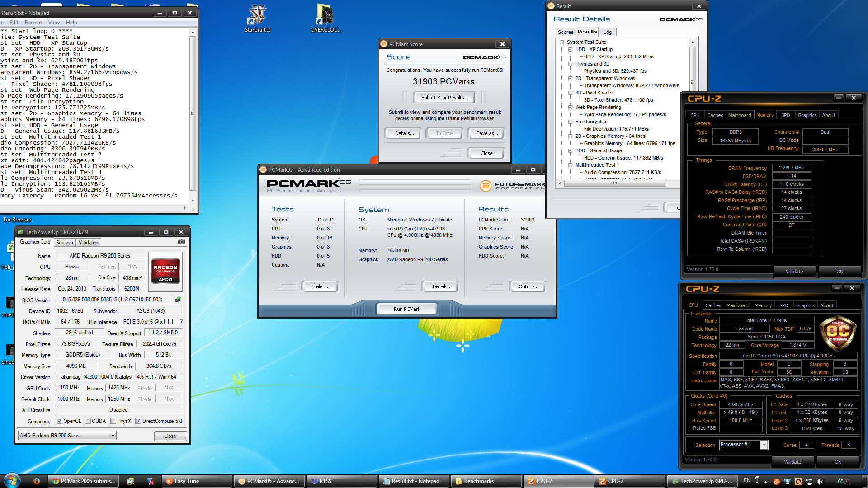Switch to the Validation tab in GPU-Z
The height and width of the screenshot is (488, 868).
89,243
